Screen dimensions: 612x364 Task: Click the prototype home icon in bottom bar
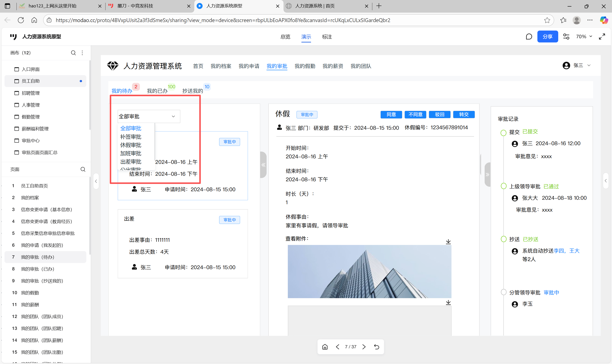[x=325, y=347]
